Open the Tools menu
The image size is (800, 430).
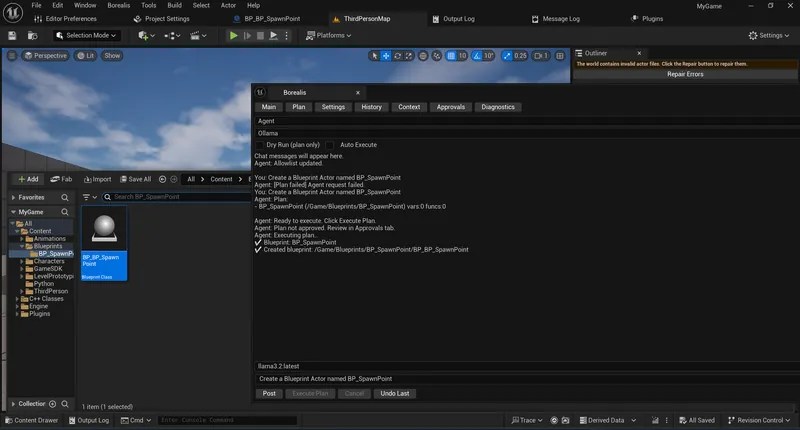coord(148,5)
